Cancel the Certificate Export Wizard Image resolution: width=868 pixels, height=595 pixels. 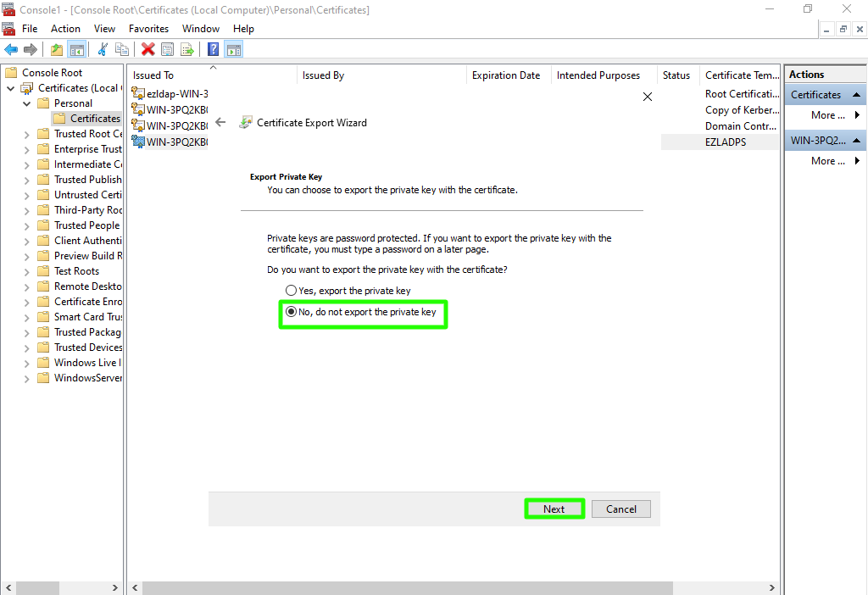tap(620, 509)
